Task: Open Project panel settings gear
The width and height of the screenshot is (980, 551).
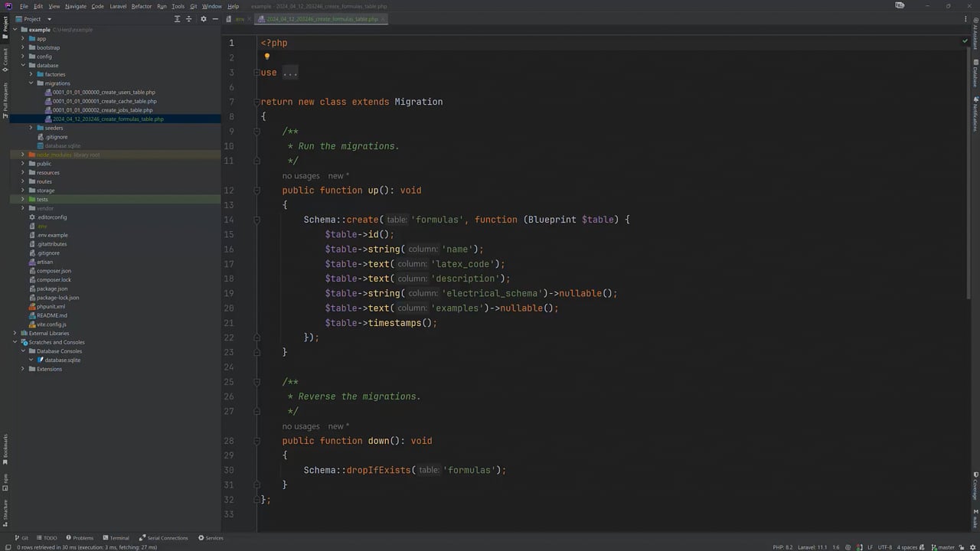Action: pos(204,19)
